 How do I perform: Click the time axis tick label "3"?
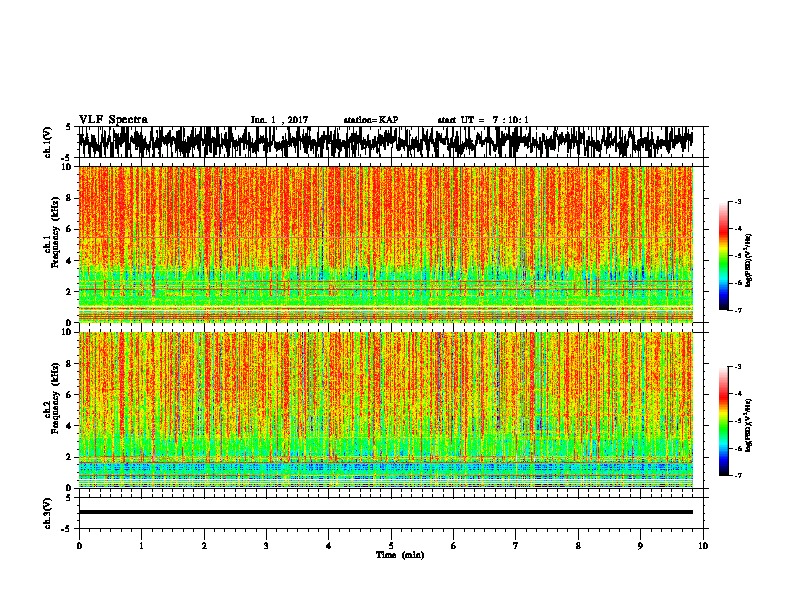click(x=266, y=546)
